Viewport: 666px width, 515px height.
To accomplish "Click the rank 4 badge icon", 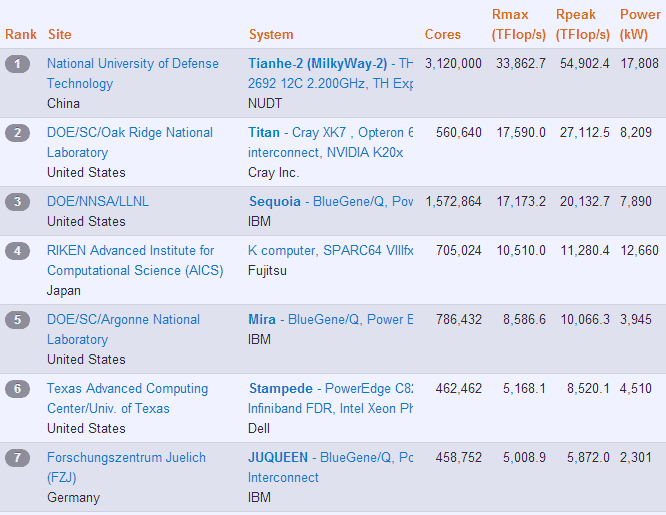I will 18,251.
